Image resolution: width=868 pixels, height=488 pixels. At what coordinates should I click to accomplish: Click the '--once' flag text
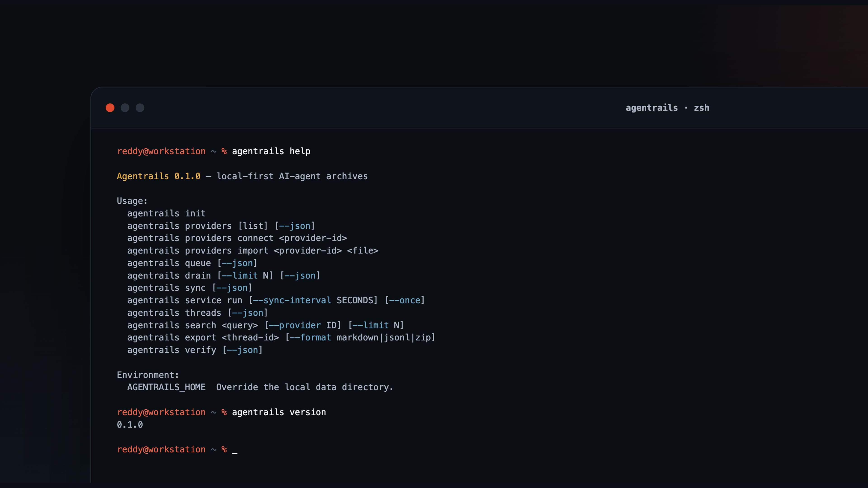click(405, 300)
